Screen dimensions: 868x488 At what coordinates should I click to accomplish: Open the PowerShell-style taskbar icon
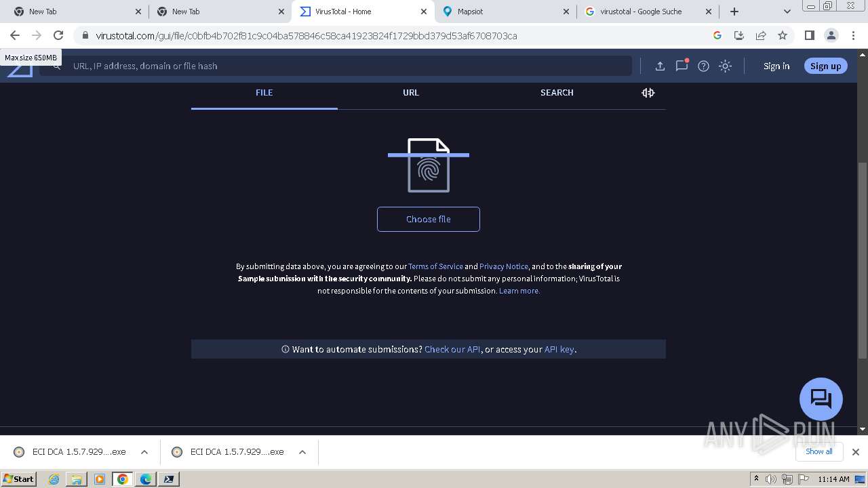click(169, 479)
